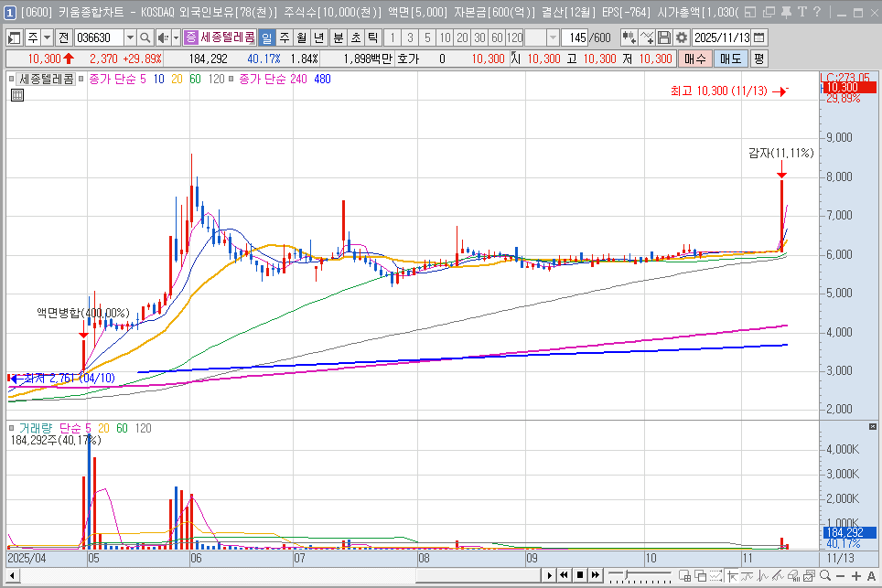The height and width of the screenshot is (588, 882).
Task: Click the pin window icon in title bar
Action: pyautogui.click(x=786, y=12)
